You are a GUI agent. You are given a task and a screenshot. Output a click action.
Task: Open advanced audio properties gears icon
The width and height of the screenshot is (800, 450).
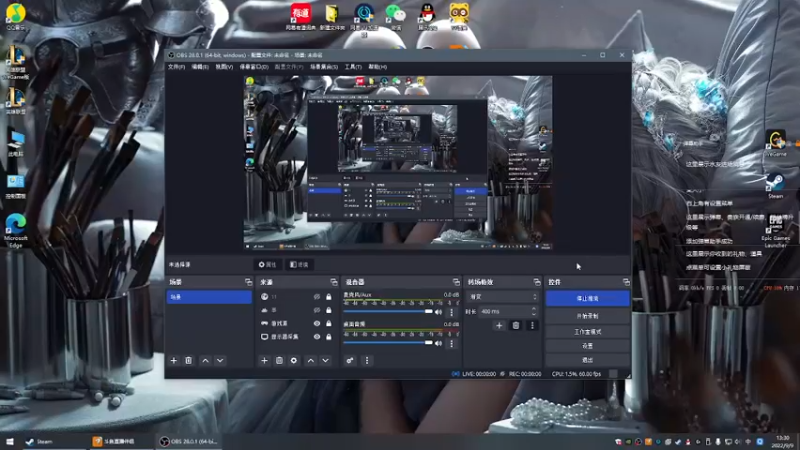[350, 361]
